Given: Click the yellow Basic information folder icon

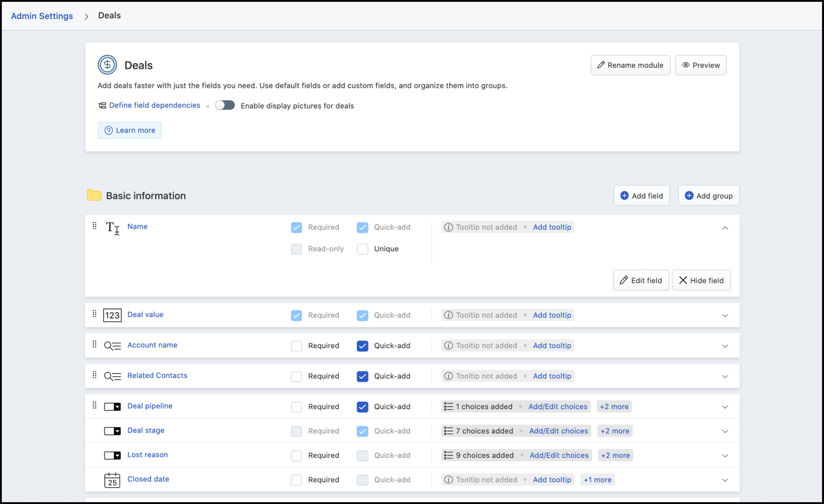Looking at the screenshot, I should pos(94,195).
